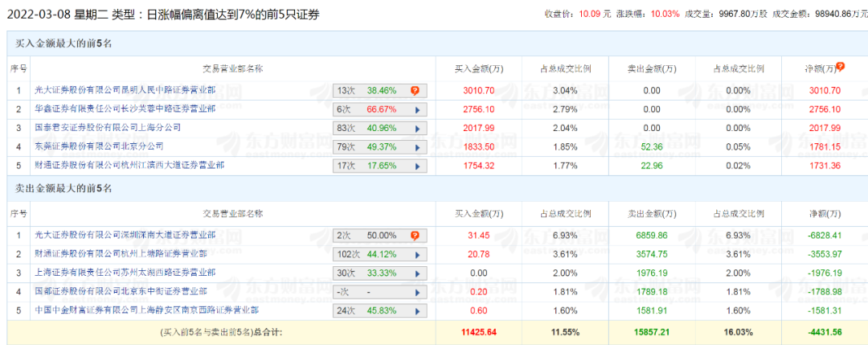Click the 买入金额最大的前5名 section header

coord(62,43)
